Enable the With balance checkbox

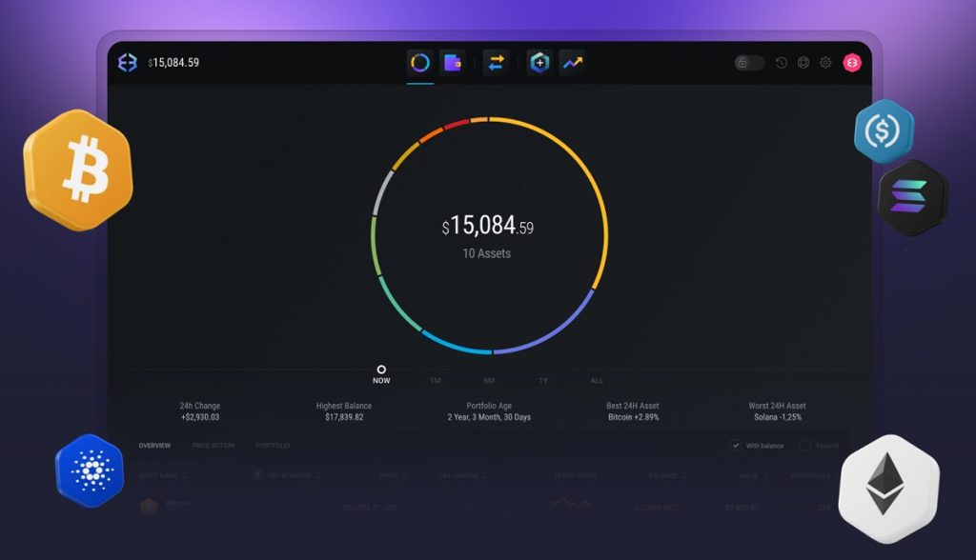point(738,445)
